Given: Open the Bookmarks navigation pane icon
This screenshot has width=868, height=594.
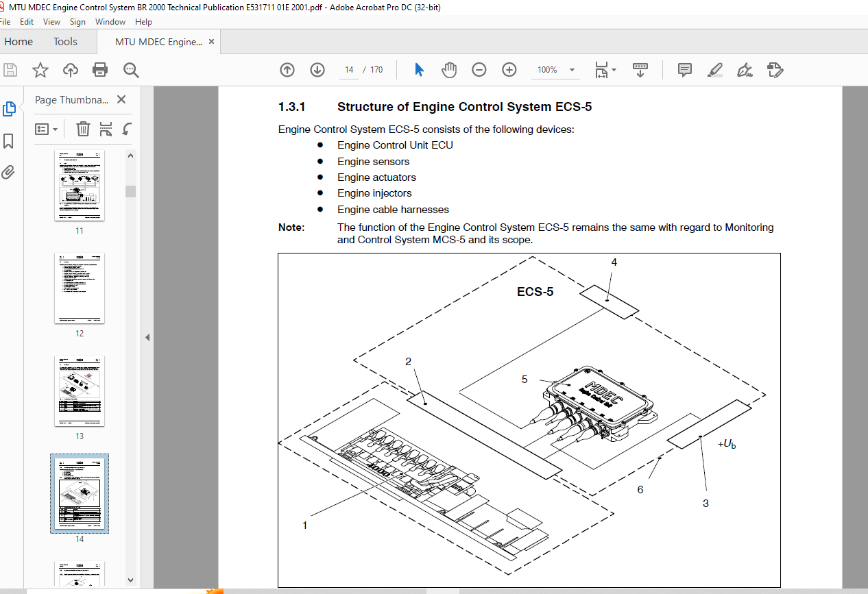Looking at the screenshot, I should (x=9, y=141).
